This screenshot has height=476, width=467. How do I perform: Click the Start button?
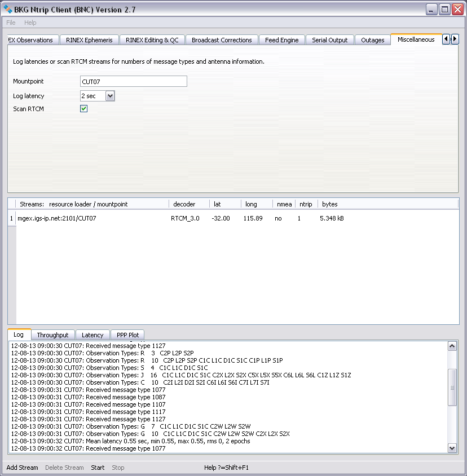click(x=98, y=468)
